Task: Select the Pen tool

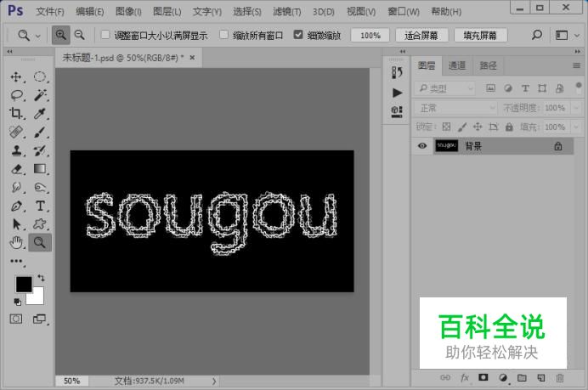Action: 16,206
